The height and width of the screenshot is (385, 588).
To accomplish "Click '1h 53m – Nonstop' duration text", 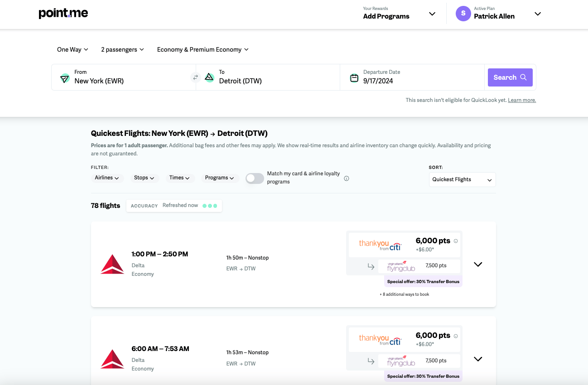I will [x=247, y=352].
